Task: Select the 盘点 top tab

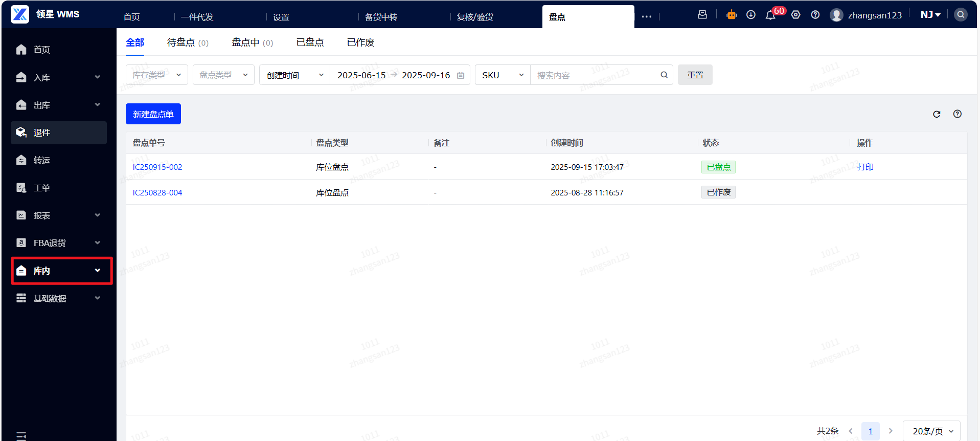Action: tap(588, 17)
